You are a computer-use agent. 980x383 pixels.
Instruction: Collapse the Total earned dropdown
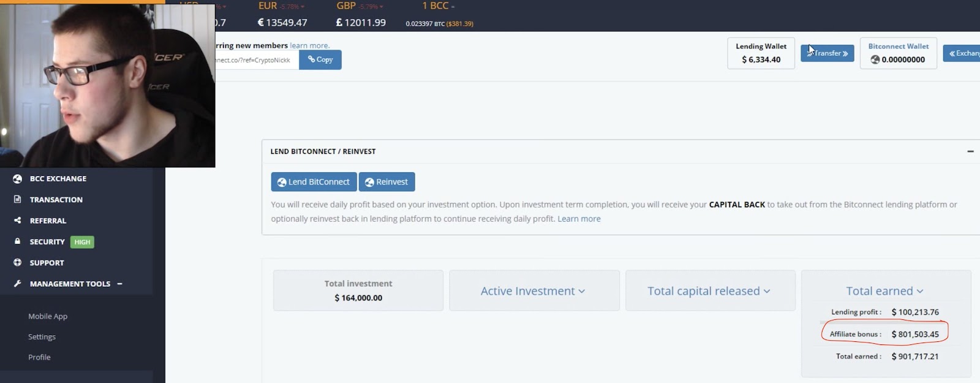(885, 291)
